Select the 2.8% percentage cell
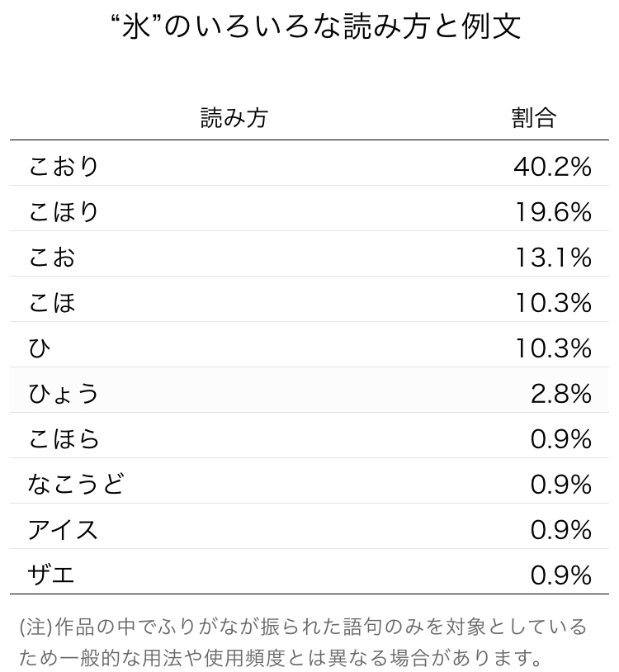 tap(561, 394)
